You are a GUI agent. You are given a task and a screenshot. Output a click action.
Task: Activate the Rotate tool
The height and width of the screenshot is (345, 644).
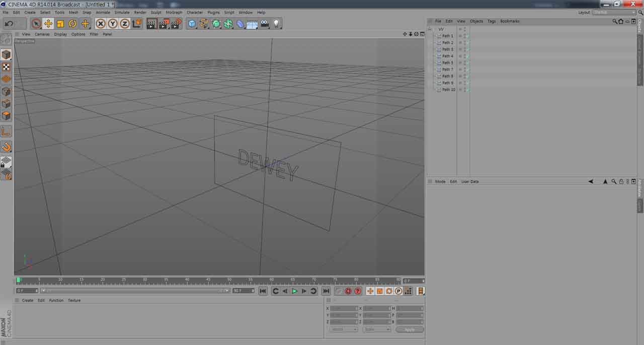(x=72, y=24)
